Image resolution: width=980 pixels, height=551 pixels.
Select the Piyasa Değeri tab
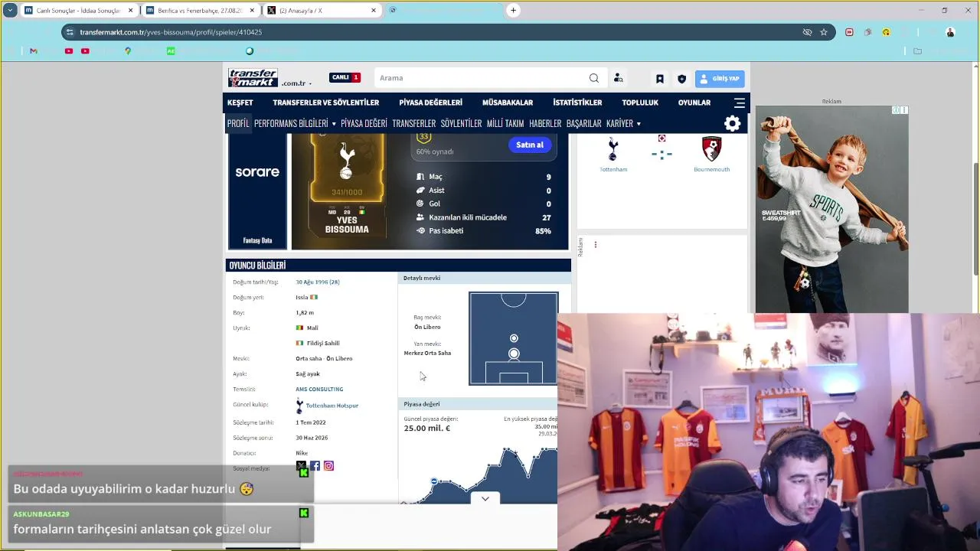(364, 123)
